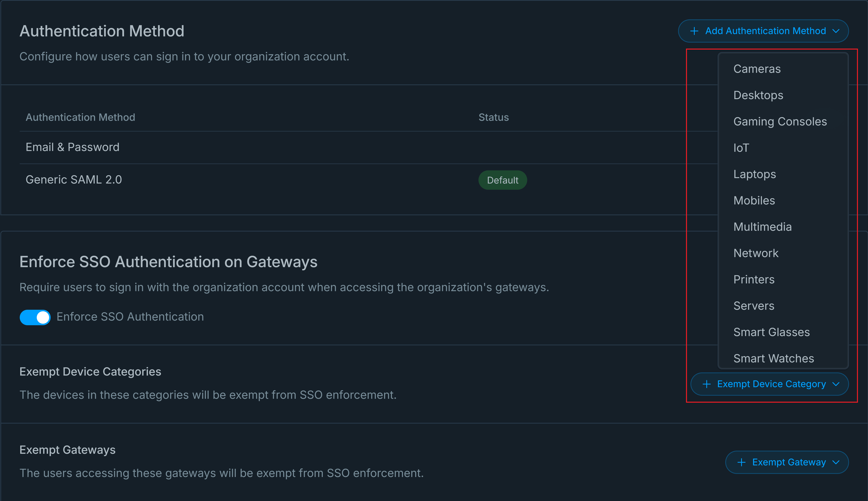Click plus icon on Exempt Gateway button
868x501 pixels.
point(742,462)
